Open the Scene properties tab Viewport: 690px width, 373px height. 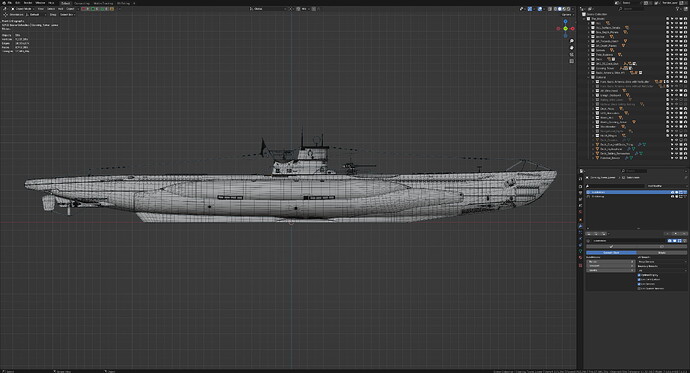point(580,205)
